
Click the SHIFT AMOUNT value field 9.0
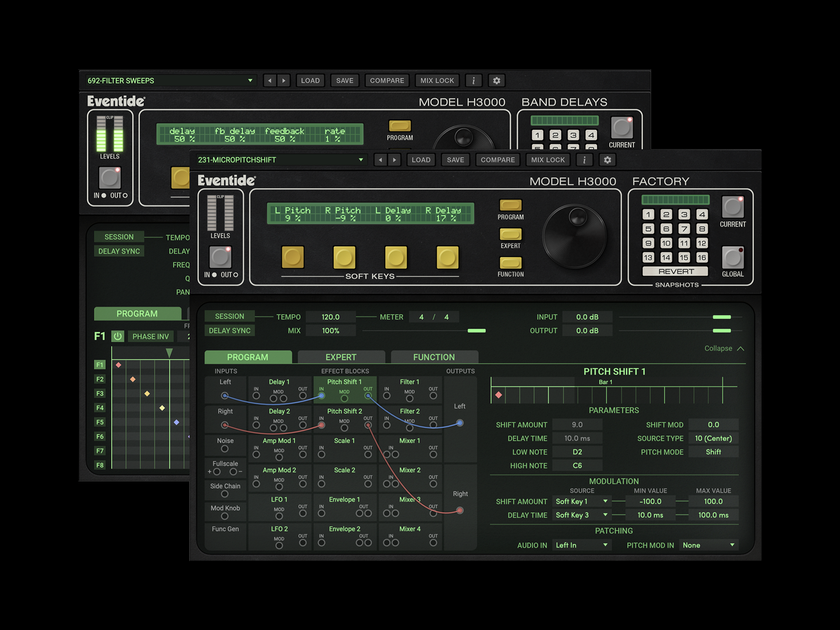[x=577, y=425]
